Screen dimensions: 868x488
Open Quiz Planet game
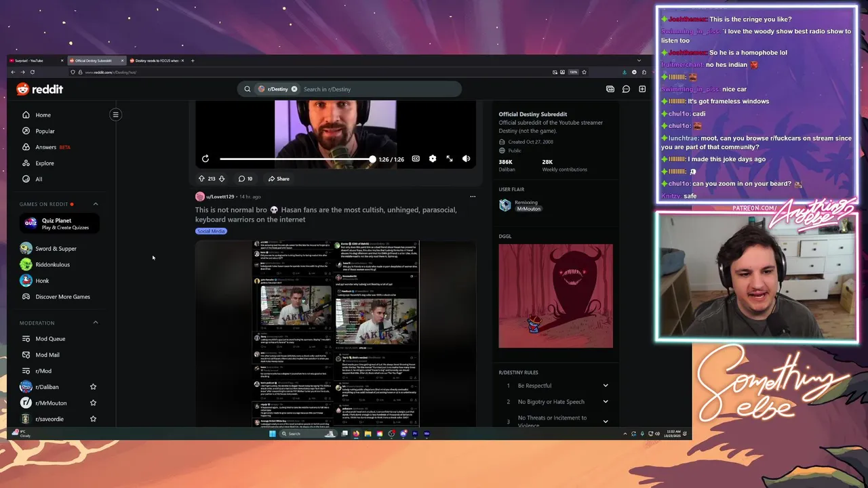click(60, 223)
